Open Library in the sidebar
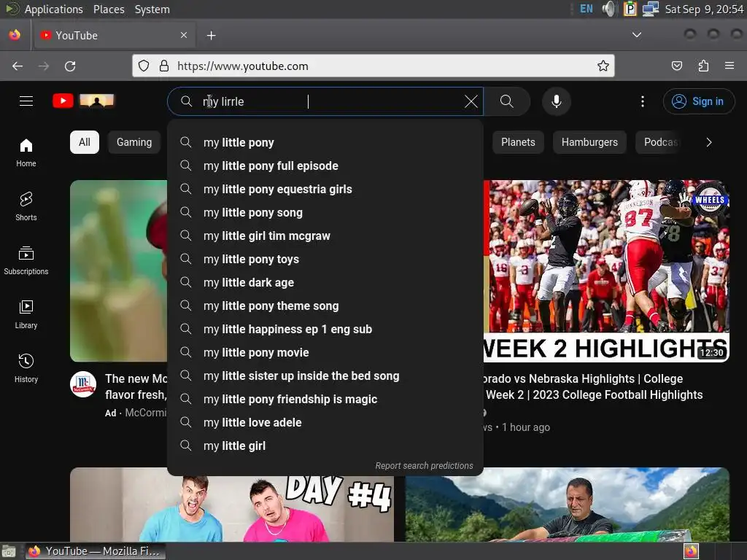The image size is (747, 560). (26, 314)
